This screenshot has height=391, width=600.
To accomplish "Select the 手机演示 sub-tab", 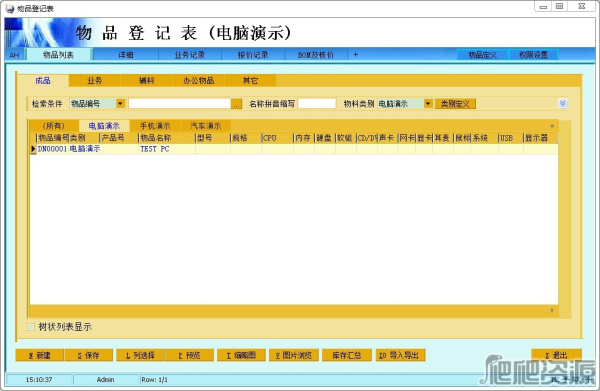I will point(155,126).
